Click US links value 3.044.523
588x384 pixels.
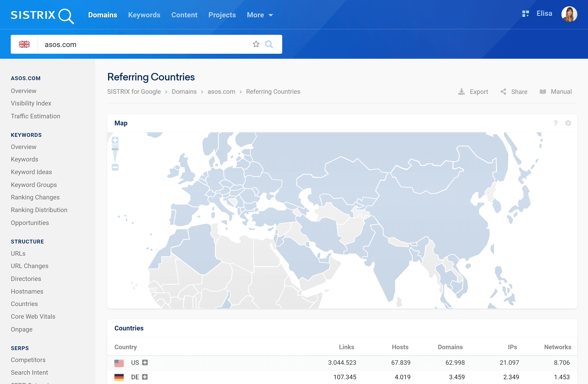[342, 363]
